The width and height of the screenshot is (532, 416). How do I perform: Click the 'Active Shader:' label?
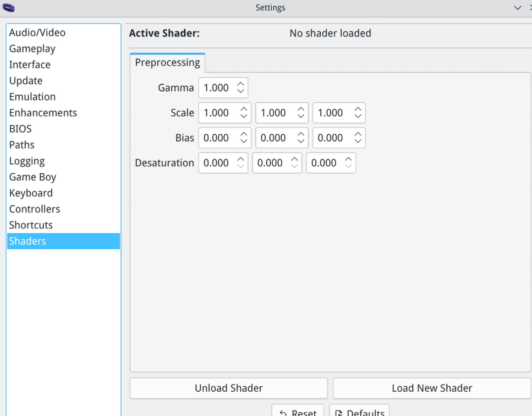[x=164, y=33]
